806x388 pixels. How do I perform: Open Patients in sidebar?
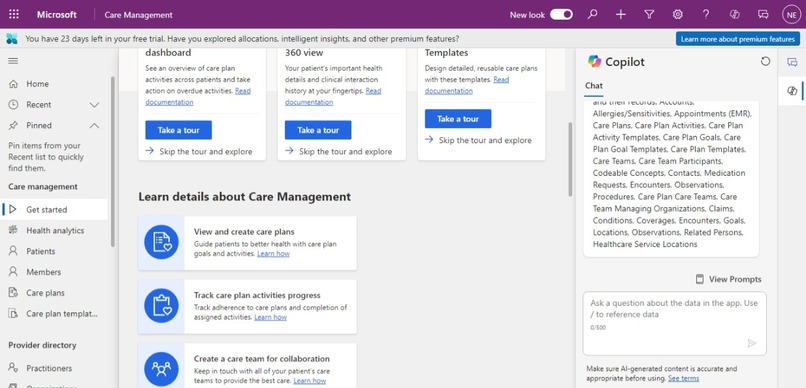[41, 251]
